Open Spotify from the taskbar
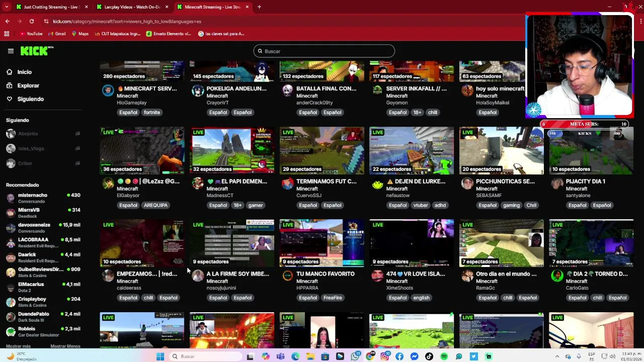644x362 pixels. [444, 356]
